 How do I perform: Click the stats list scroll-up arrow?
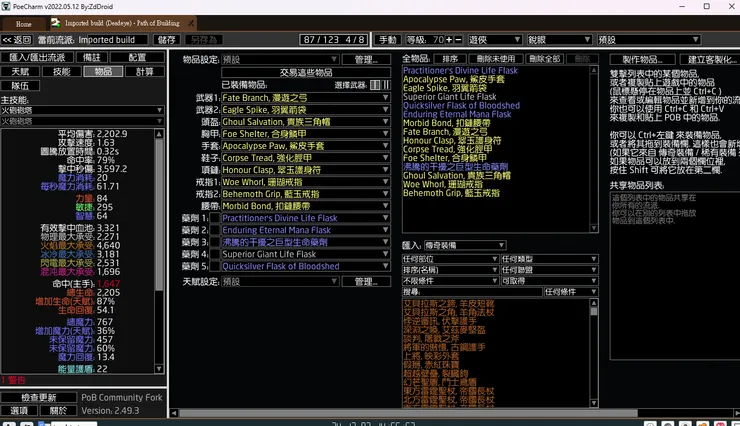coord(159,134)
